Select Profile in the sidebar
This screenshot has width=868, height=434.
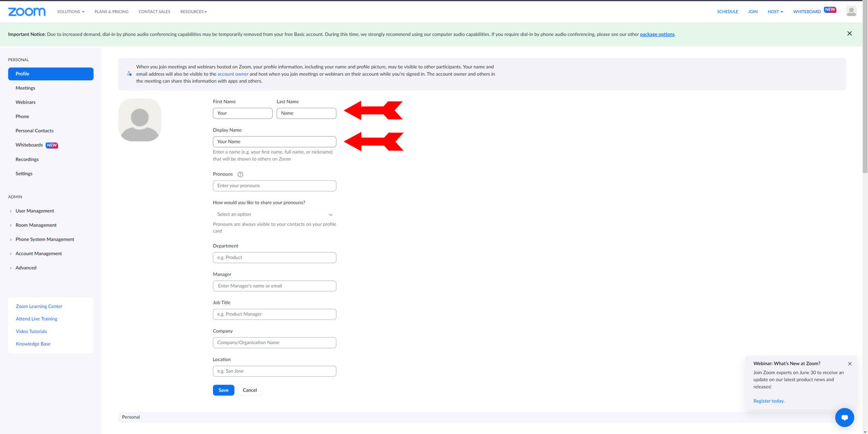(51, 74)
